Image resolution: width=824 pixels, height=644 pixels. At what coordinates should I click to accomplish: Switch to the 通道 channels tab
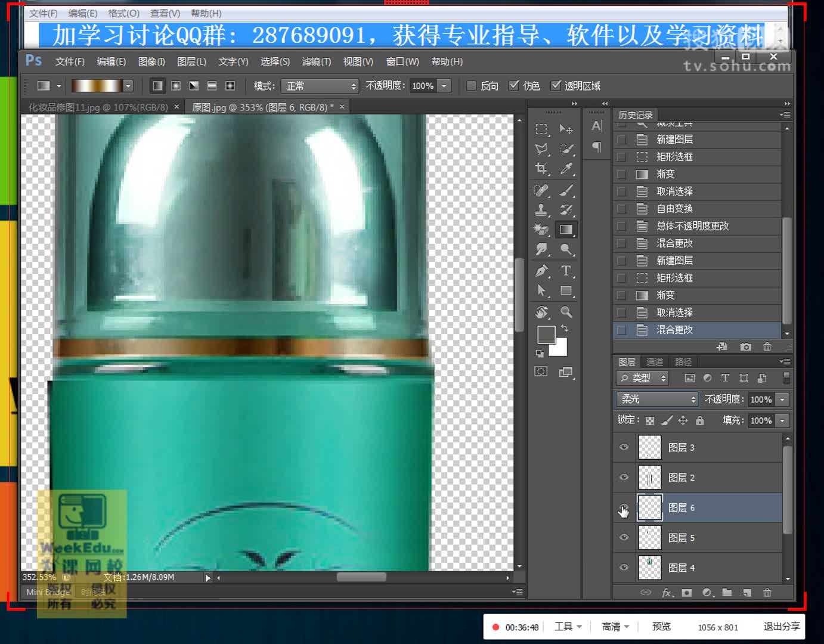(x=655, y=362)
